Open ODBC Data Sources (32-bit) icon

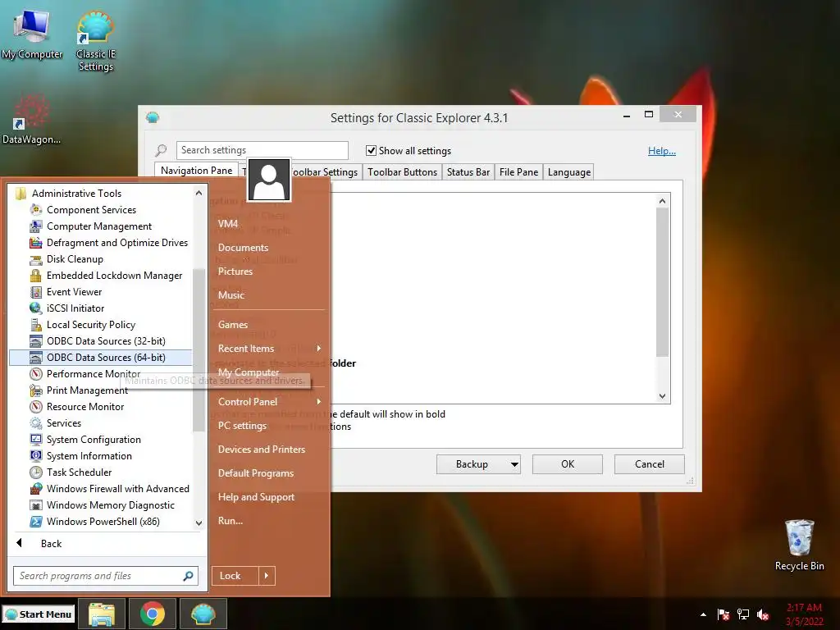pyautogui.click(x=36, y=341)
